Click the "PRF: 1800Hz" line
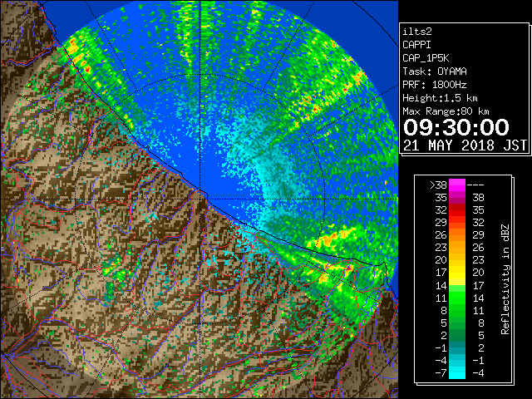This screenshot has height=399, width=532. pos(435,85)
